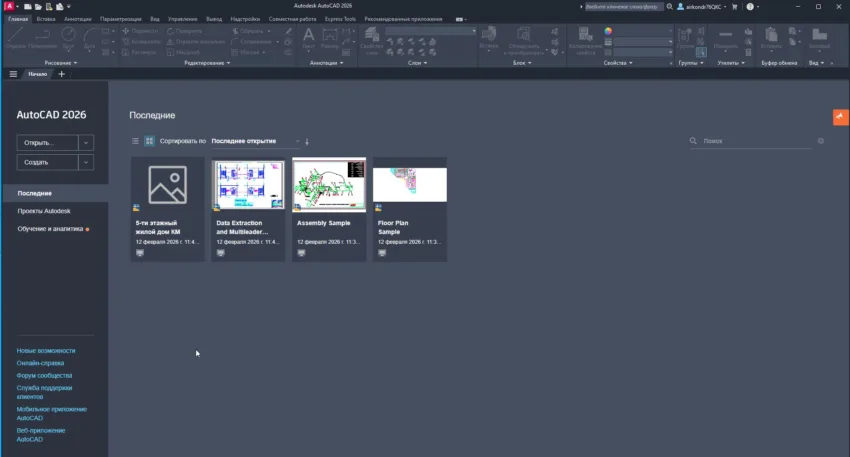Click the Scale (Масштаб) tool
The width and height of the screenshot is (850, 457).
point(183,53)
